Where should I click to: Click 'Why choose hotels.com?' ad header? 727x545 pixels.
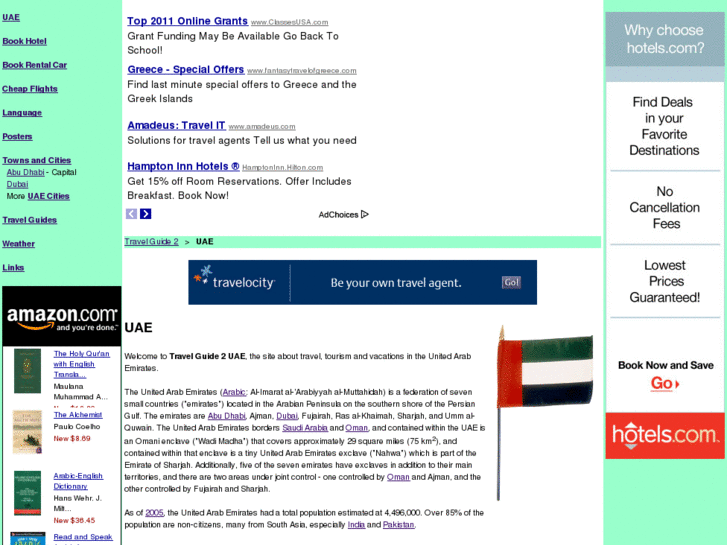point(664,39)
